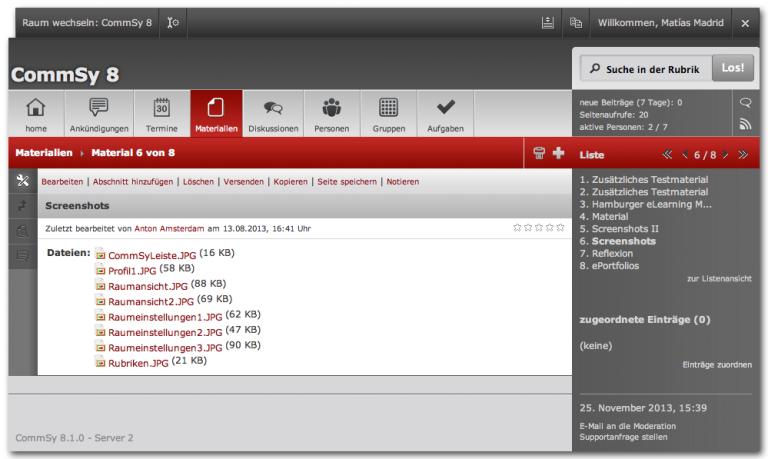Click the plus icon to add material
The height and width of the screenshot is (459, 768).
pyautogui.click(x=558, y=153)
